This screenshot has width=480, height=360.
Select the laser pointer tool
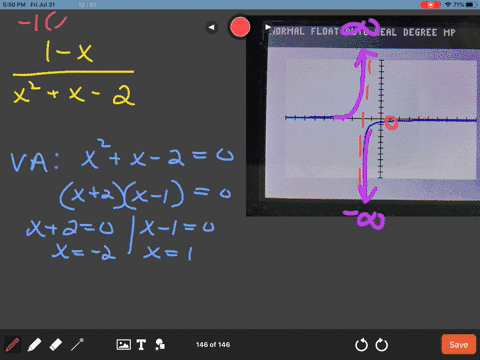77,344
